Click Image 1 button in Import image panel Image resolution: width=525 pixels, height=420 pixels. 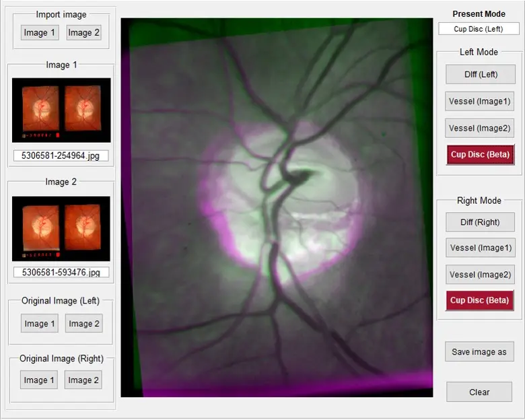40,32
